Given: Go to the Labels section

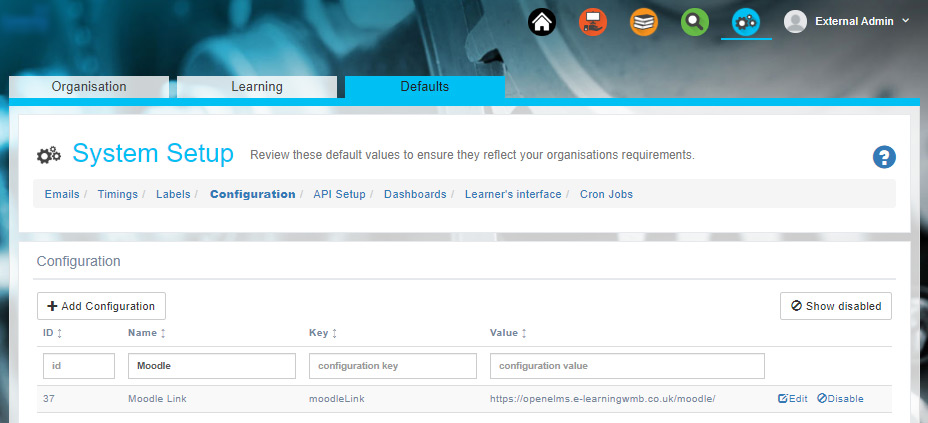Looking at the screenshot, I should pos(173,194).
